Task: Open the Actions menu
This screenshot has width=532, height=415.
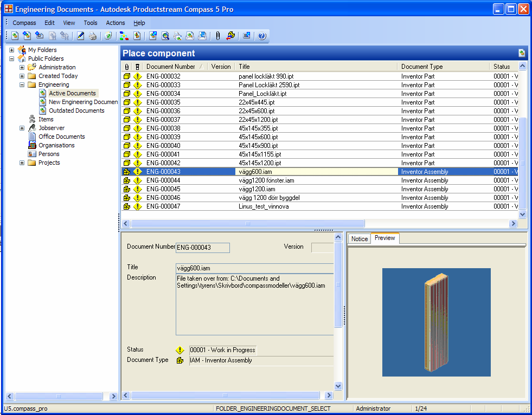Action: click(116, 23)
